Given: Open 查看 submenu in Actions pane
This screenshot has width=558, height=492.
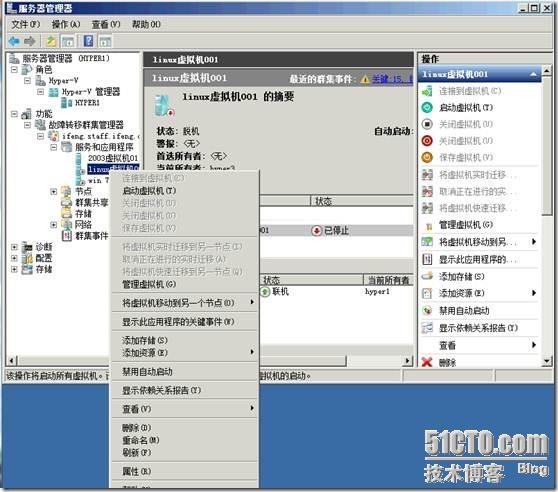Looking at the screenshot, I should click(480, 345).
